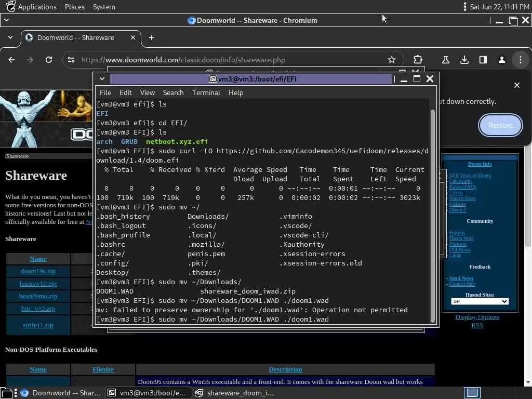
Task: Close the Doomworld -- Shareware tab
Action: click(133, 37)
